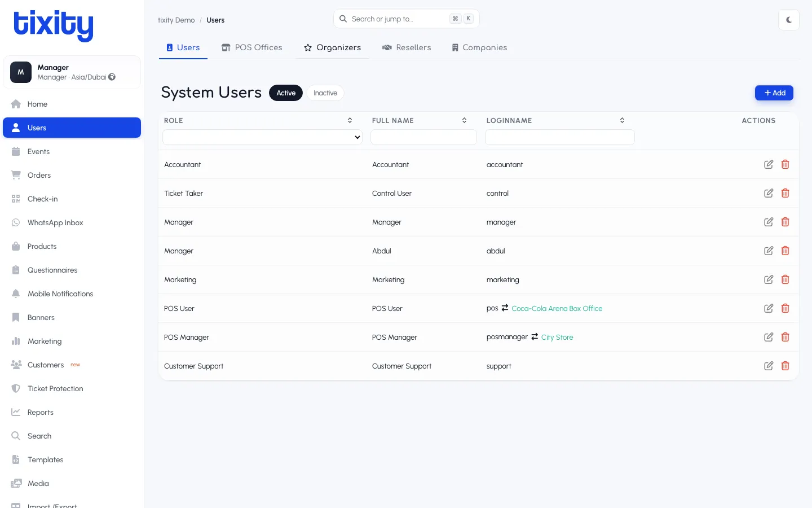Sort by Loginname column
Image resolution: width=812 pixels, height=508 pixels.
(622, 120)
